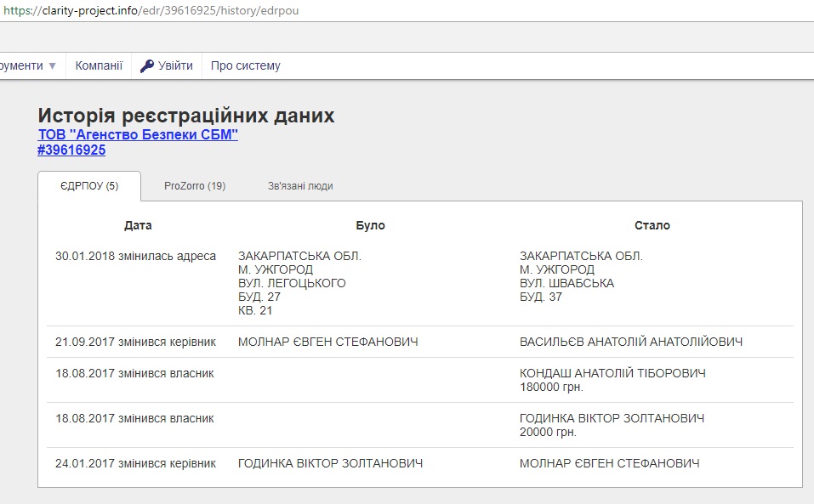Screen dimensions: 814x504
Task: Click МОЛНАР ЄВГЕН СТЕФАНОВИЧ in the Стало column
Action: (x=610, y=463)
